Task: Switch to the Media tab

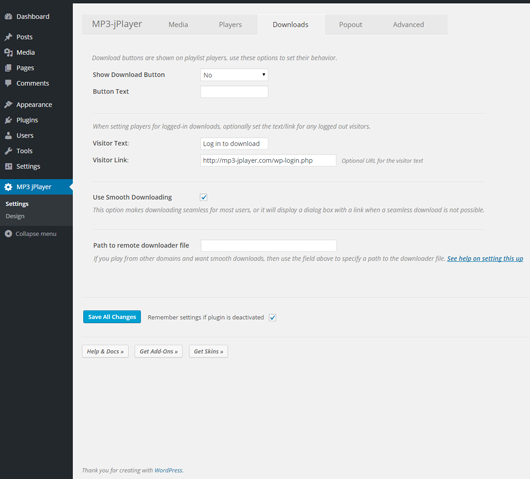Action: click(x=178, y=24)
